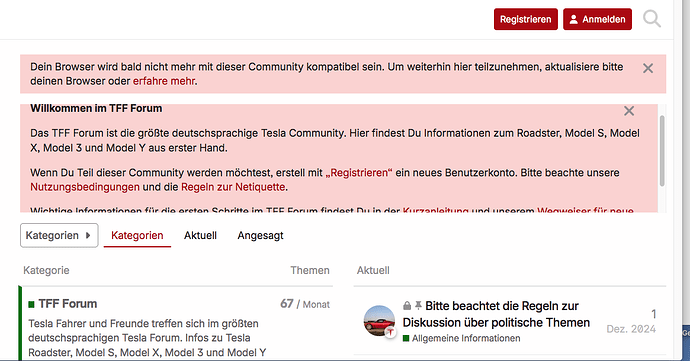Image resolution: width=690 pixels, height=361 pixels.
Task: Dismiss the browser compatibility warning banner
Action: [648, 68]
